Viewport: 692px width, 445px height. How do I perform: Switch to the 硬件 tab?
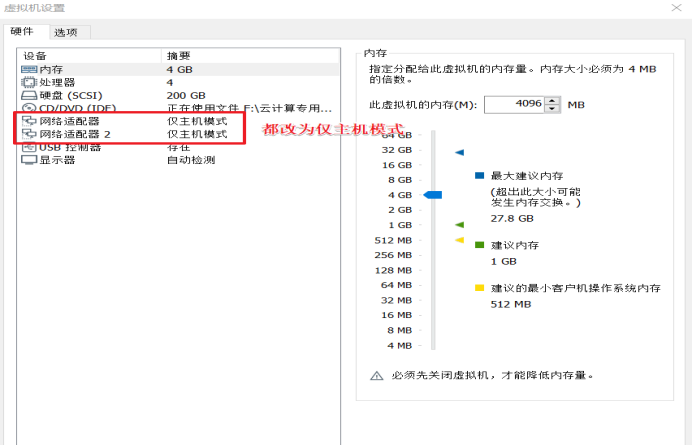pos(22,31)
